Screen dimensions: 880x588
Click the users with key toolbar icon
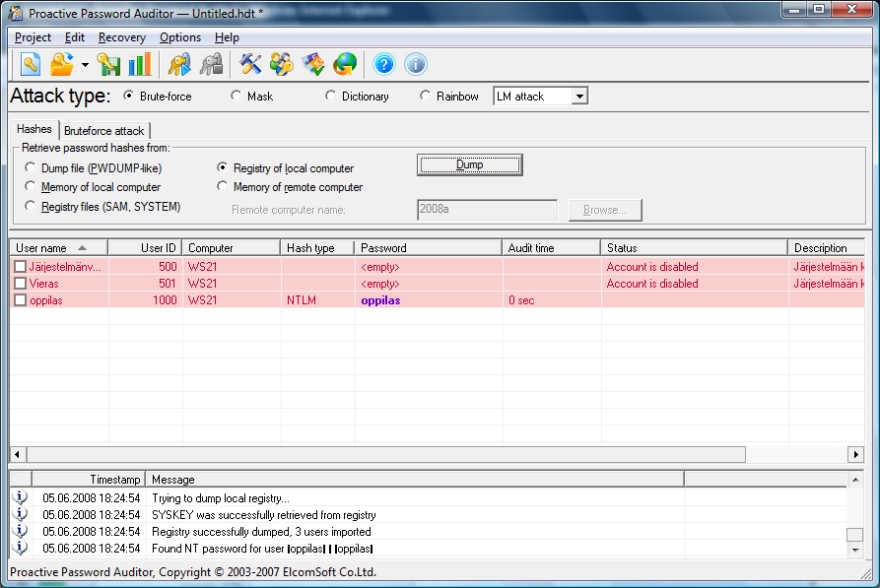pyautogui.click(x=282, y=65)
